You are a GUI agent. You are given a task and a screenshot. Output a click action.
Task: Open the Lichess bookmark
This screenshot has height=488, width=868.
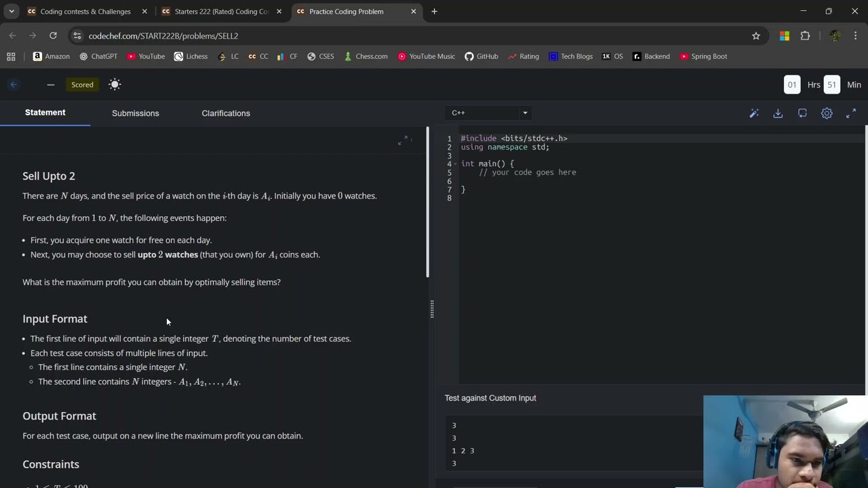[191, 56]
